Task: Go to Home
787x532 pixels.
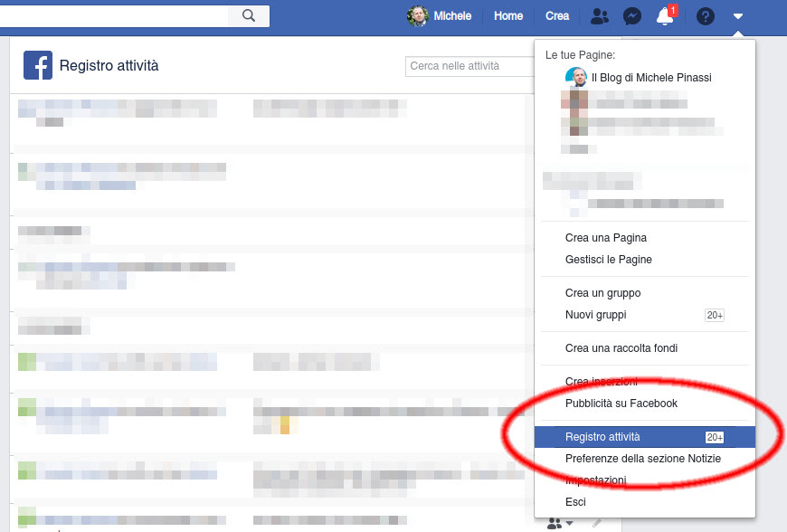Action: tap(508, 16)
